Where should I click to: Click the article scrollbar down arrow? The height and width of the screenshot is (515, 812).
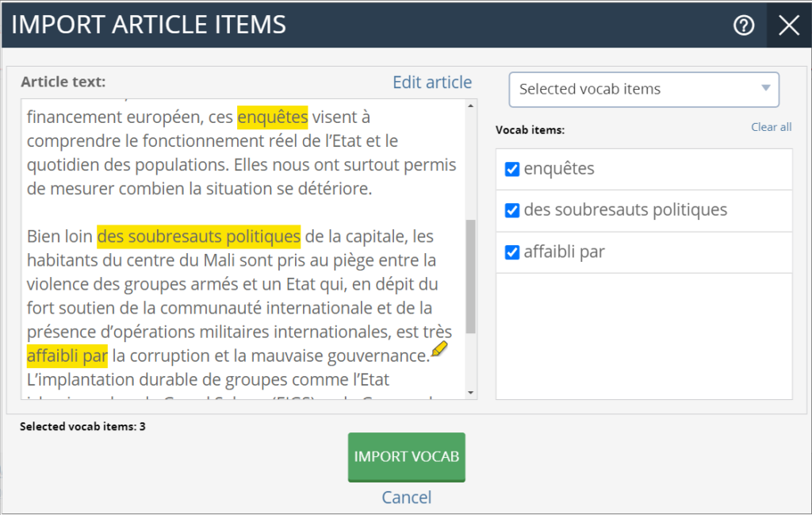coord(471,393)
